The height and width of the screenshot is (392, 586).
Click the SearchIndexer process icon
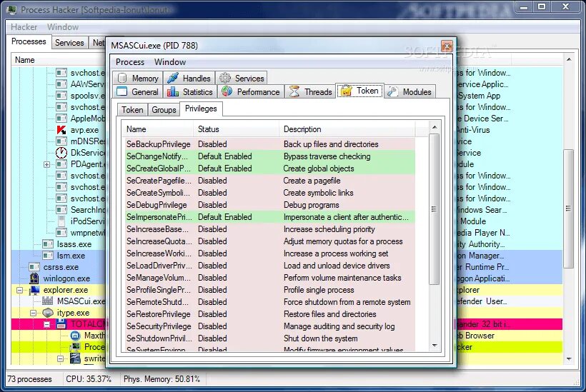(x=61, y=210)
